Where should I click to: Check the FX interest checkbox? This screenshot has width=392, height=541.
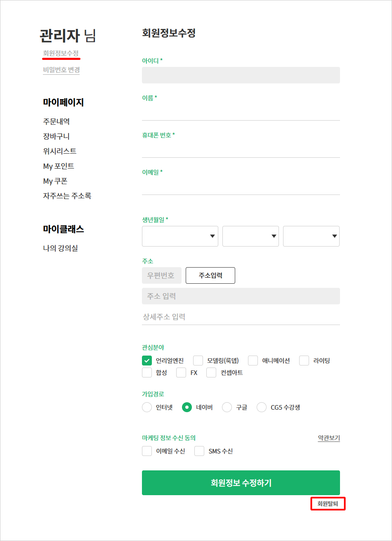[x=181, y=373]
